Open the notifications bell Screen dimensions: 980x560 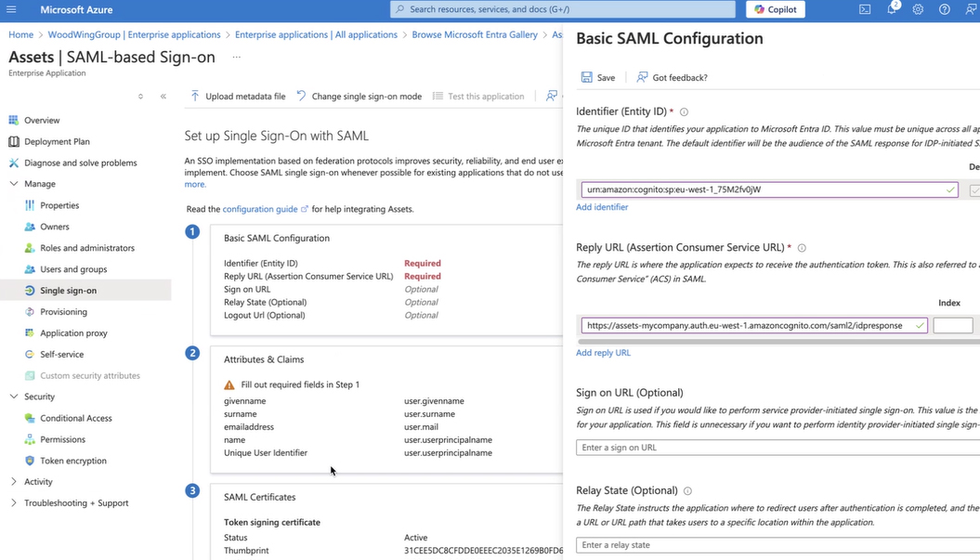click(x=892, y=9)
